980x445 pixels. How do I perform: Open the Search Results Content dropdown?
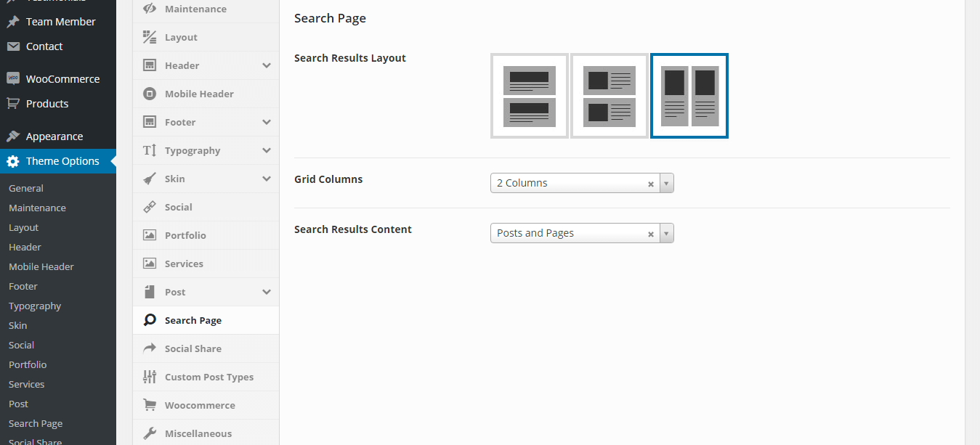coord(667,234)
